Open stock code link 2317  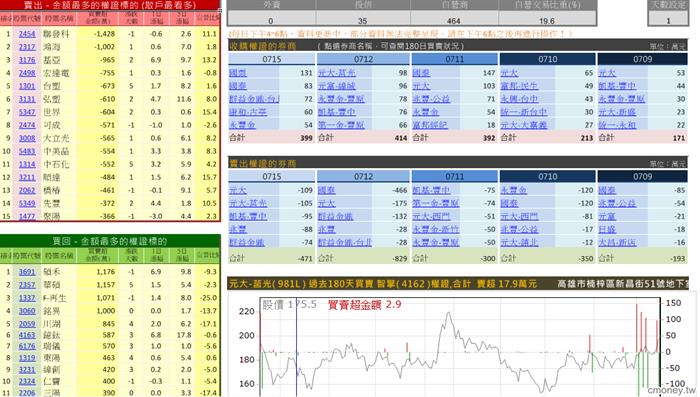point(27,47)
